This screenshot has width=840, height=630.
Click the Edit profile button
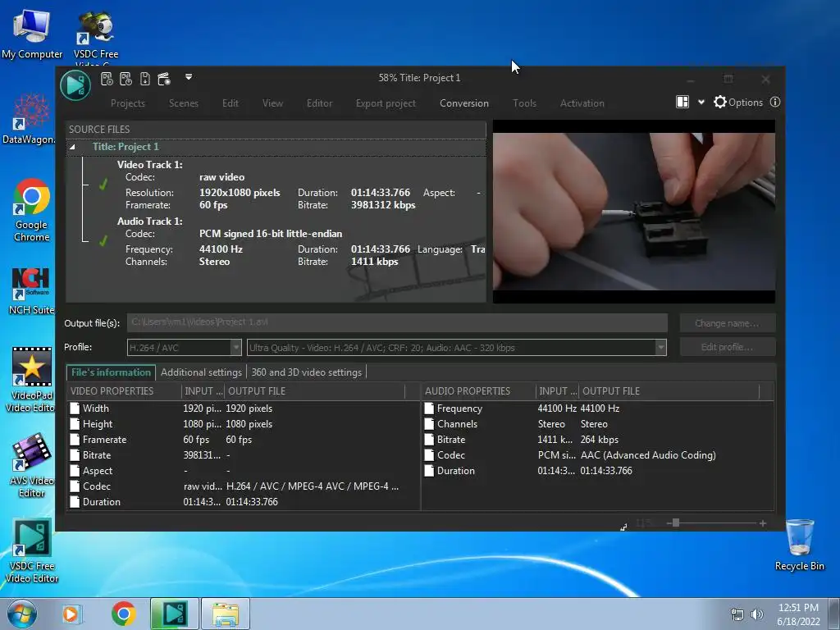[727, 347]
